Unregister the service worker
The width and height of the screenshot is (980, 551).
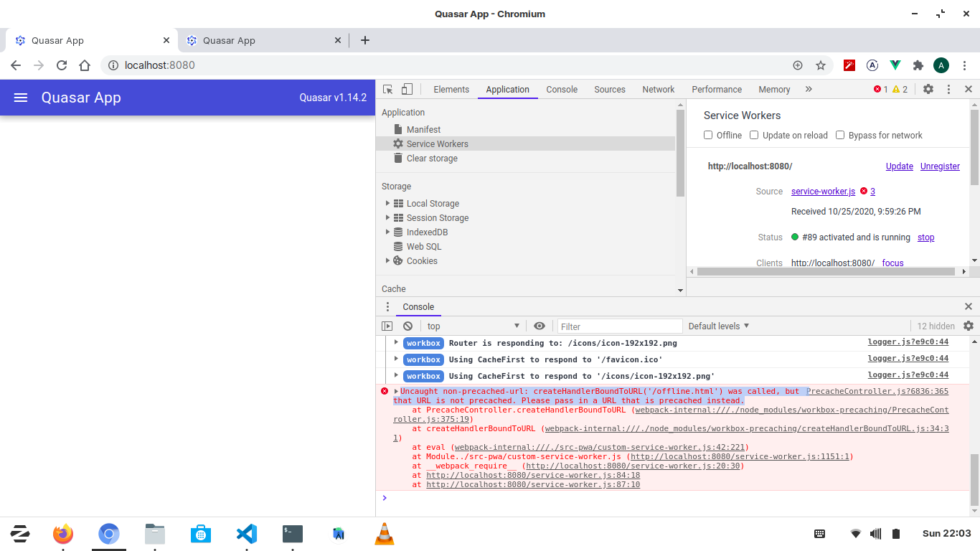[940, 166]
